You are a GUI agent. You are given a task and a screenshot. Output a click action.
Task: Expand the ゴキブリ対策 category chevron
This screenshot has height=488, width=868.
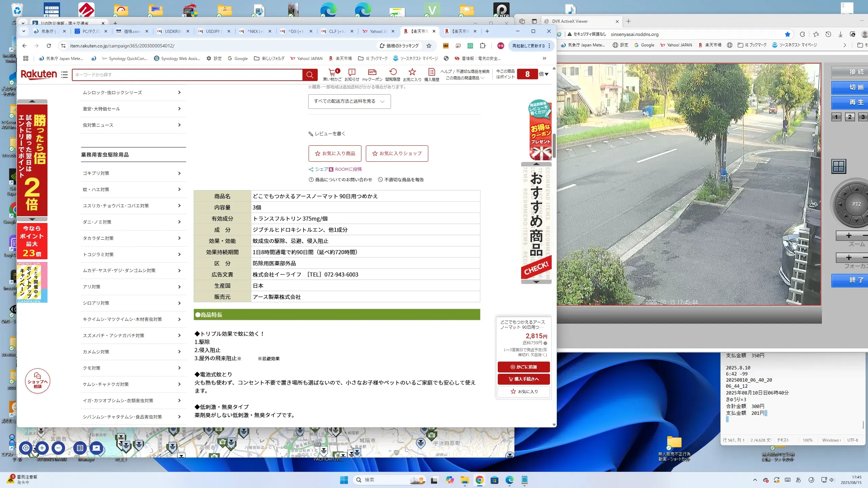pos(179,173)
